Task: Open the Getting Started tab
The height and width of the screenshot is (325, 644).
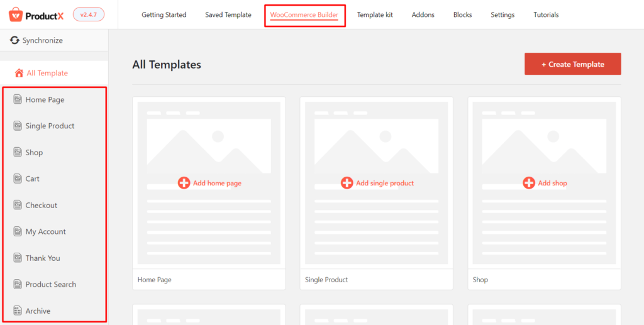Action: click(164, 15)
